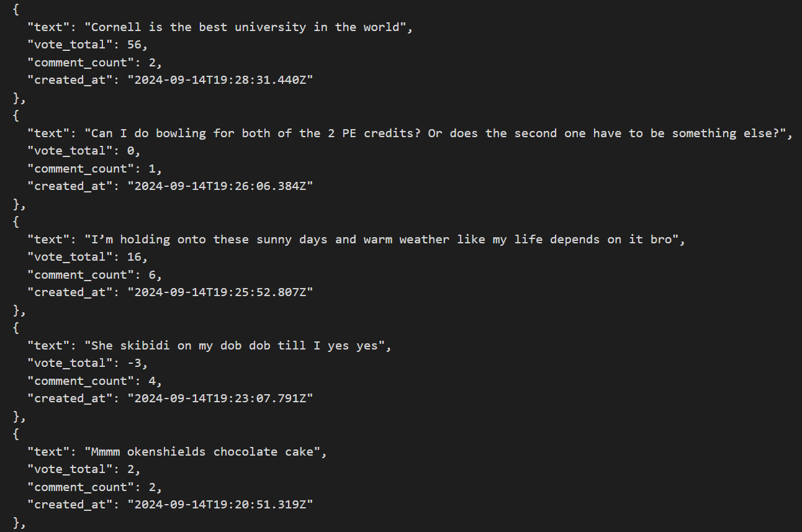
Task: Click the opening brace of the first object
Action: pyautogui.click(x=16, y=9)
